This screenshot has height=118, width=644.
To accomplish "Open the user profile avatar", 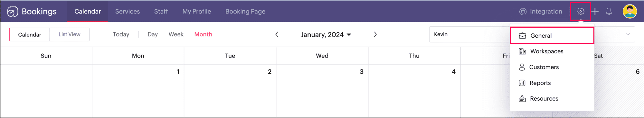I will point(630,12).
